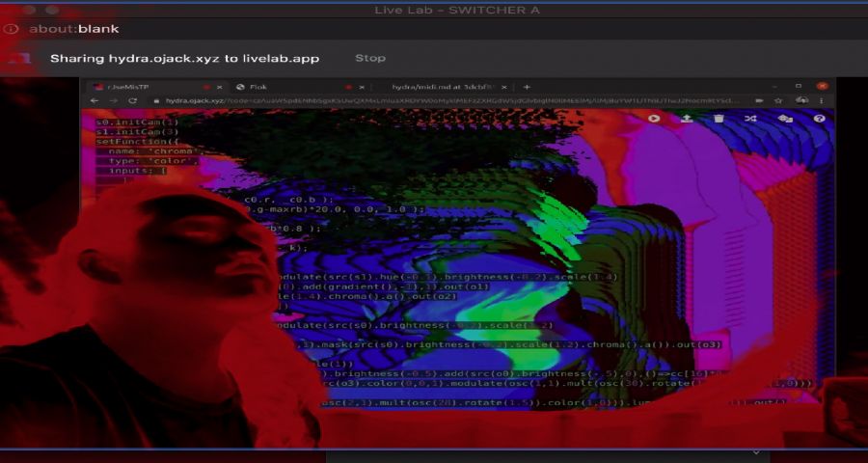Screen dimensions: 868x463
Task: Close the r.lseMisTP tab
Action: click(x=219, y=87)
